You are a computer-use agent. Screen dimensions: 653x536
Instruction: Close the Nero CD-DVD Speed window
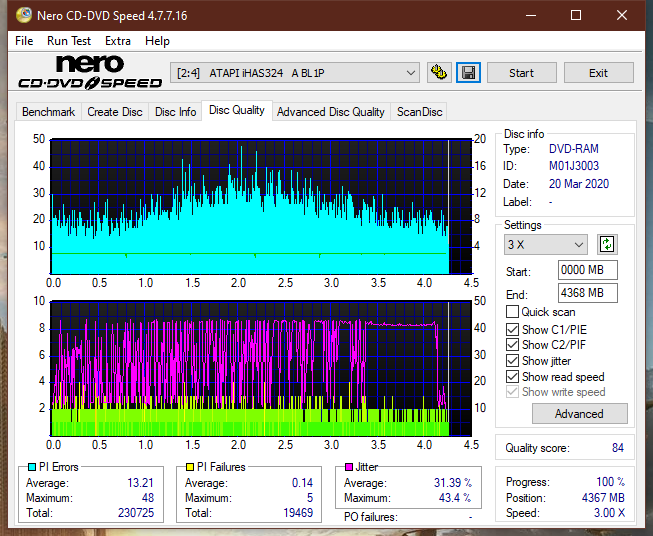click(x=622, y=15)
